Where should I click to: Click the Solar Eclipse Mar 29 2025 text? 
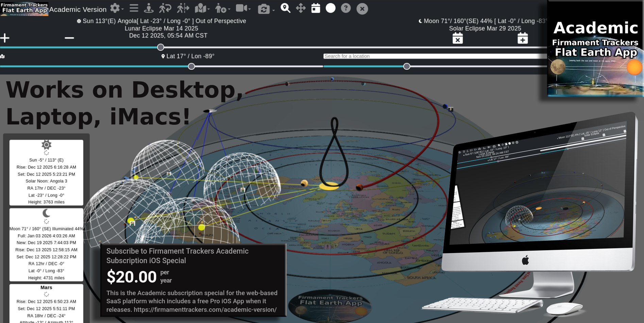click(485, 29)
